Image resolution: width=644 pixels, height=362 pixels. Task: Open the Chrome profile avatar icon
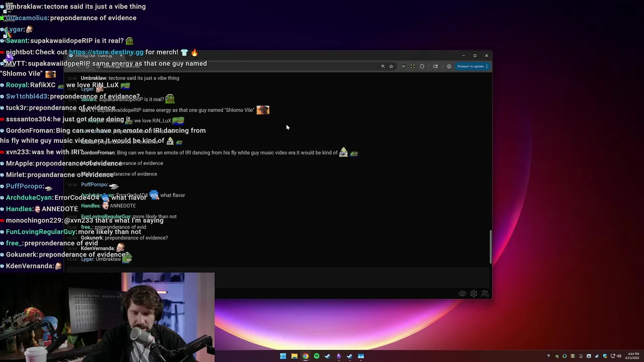click(449, 66)
